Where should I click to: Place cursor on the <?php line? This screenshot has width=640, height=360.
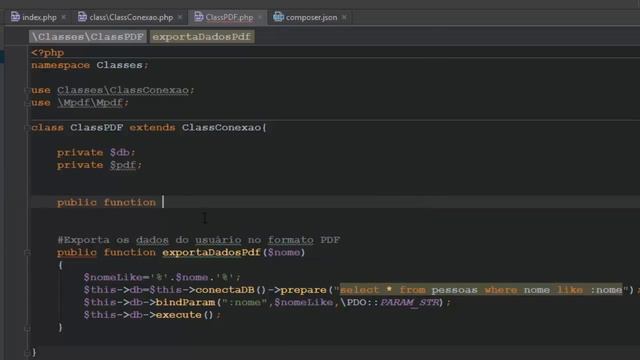(x=48, y=53)
